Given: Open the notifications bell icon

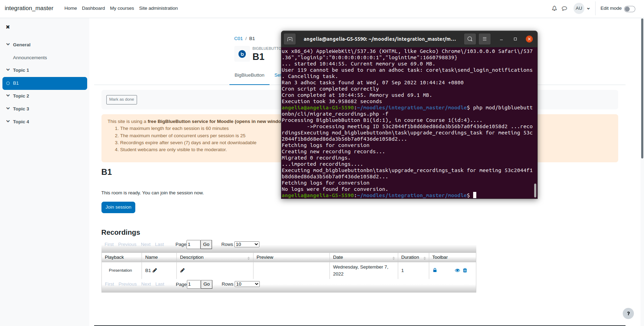Looking at the screenshot, I should 554,8.
